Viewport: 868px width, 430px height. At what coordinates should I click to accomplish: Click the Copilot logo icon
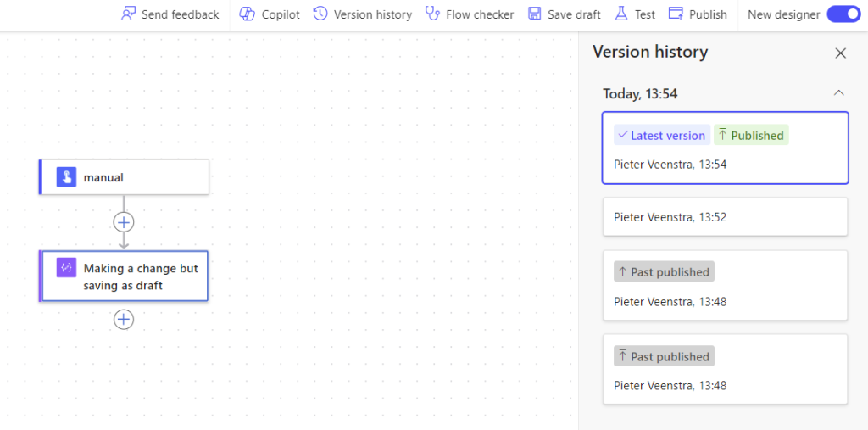[x=247, y=14]
